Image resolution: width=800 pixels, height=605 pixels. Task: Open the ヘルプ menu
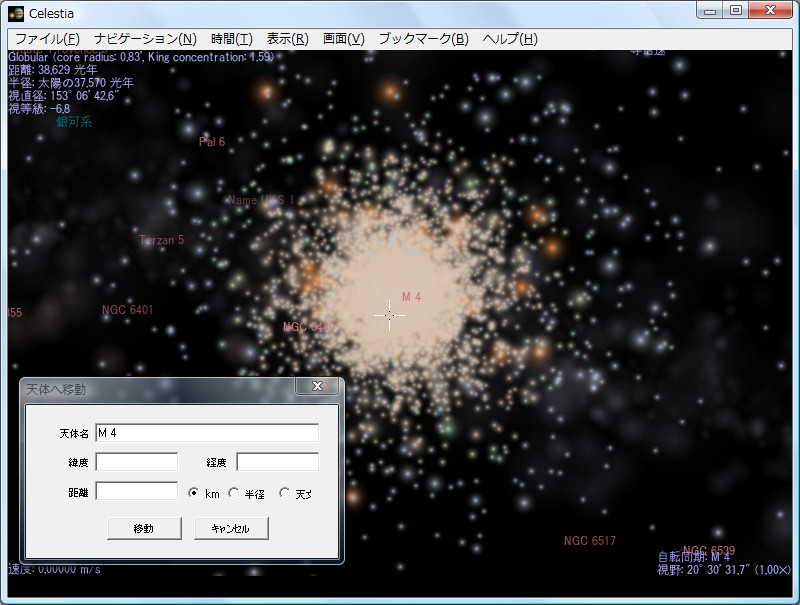pos(510,38)
